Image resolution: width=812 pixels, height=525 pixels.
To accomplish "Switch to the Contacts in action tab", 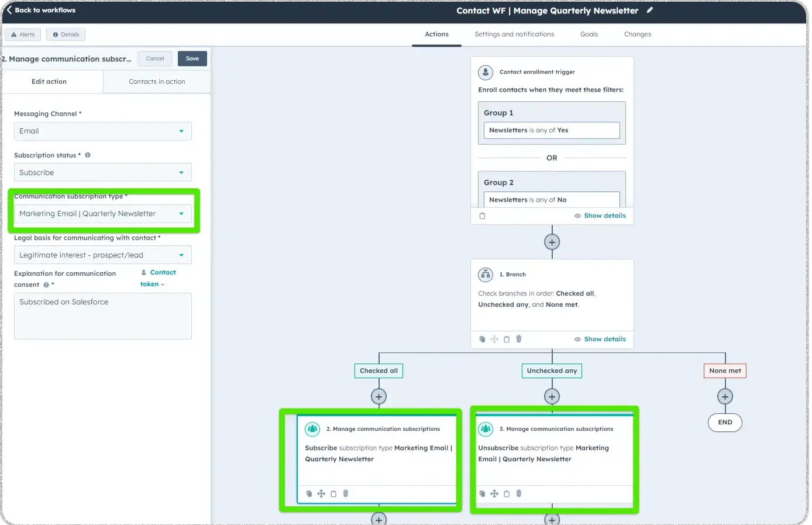I will [x=156, y=81].
